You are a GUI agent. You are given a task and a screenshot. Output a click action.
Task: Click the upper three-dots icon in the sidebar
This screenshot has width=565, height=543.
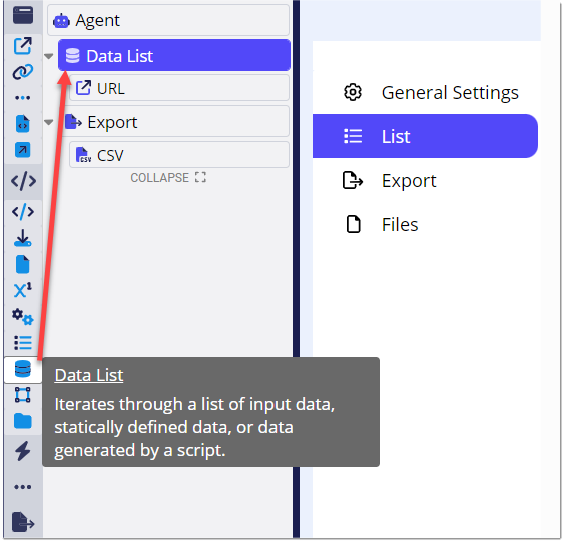[23, 98]
